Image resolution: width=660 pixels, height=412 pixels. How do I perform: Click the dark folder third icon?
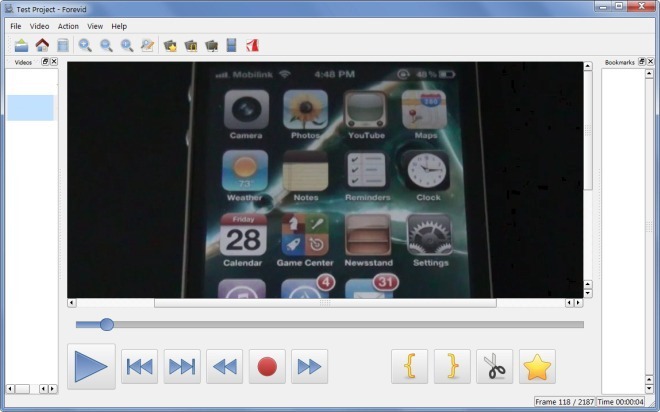tap(211, 45)
